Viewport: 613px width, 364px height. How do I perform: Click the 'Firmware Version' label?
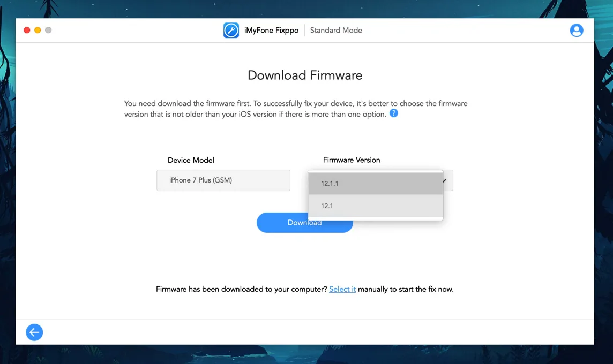coord(352,160)
